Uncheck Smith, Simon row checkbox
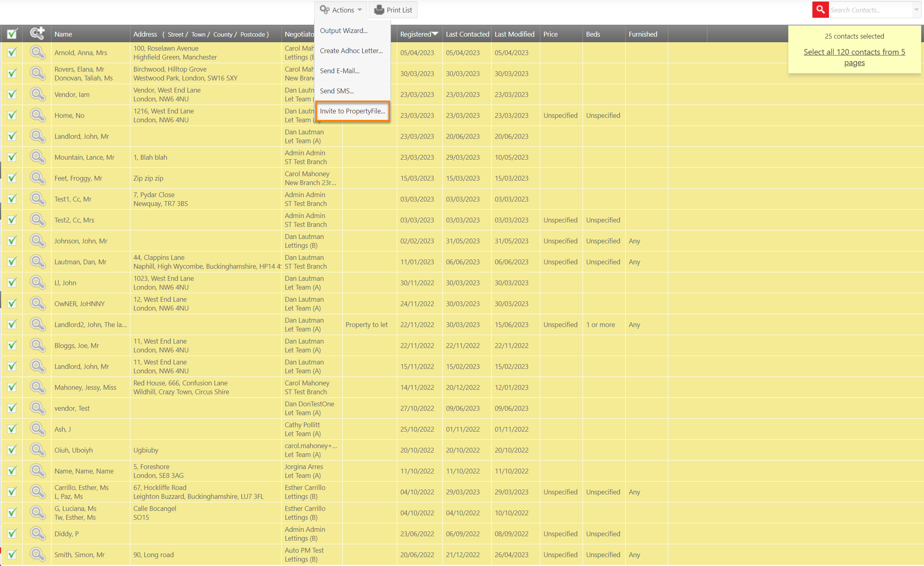This screenshot has width=924, height=566. tap(12, 555)
